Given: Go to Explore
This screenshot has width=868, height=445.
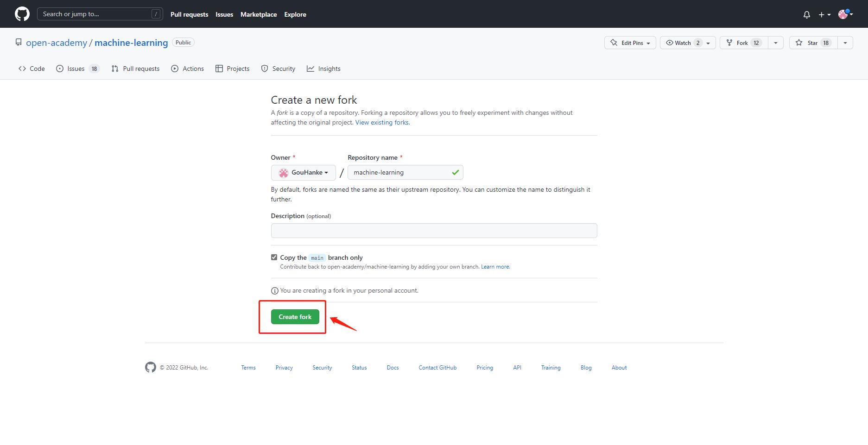Looking at the screenshot, I should tap(295, 14).
